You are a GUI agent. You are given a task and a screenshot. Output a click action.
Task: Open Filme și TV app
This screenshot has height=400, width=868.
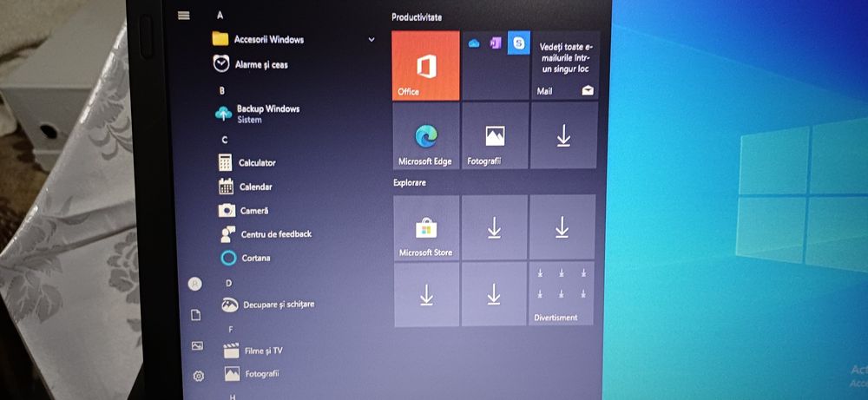coord(253,351)
